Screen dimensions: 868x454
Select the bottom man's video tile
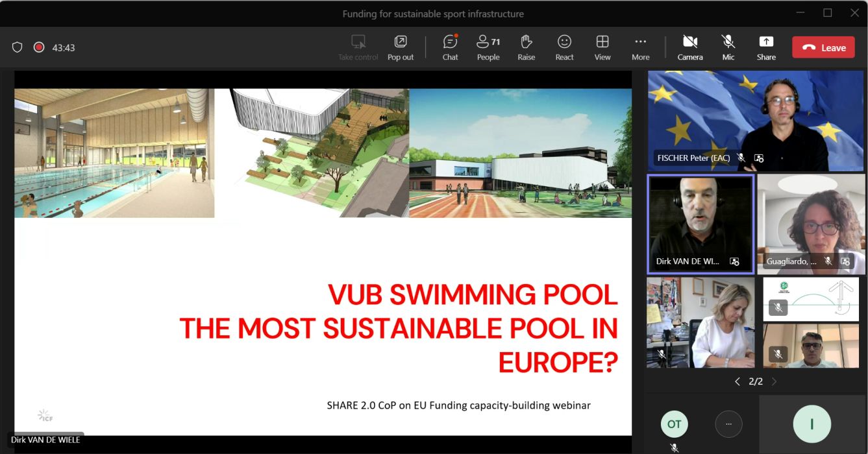click(811, 346)
